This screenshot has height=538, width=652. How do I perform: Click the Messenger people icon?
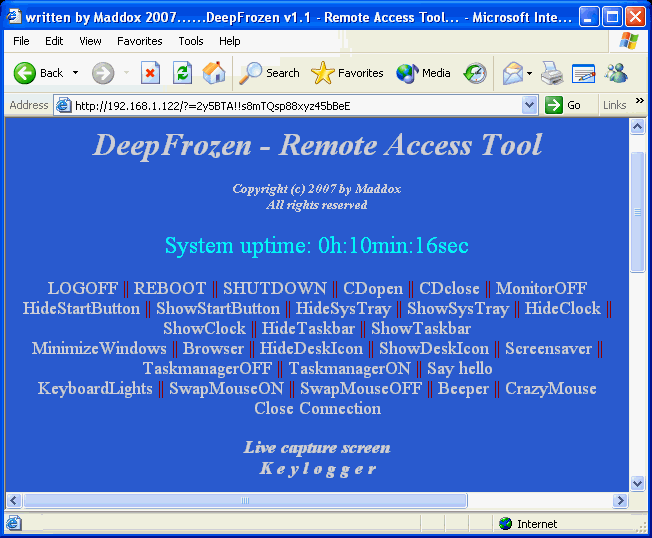pos(615,73)
